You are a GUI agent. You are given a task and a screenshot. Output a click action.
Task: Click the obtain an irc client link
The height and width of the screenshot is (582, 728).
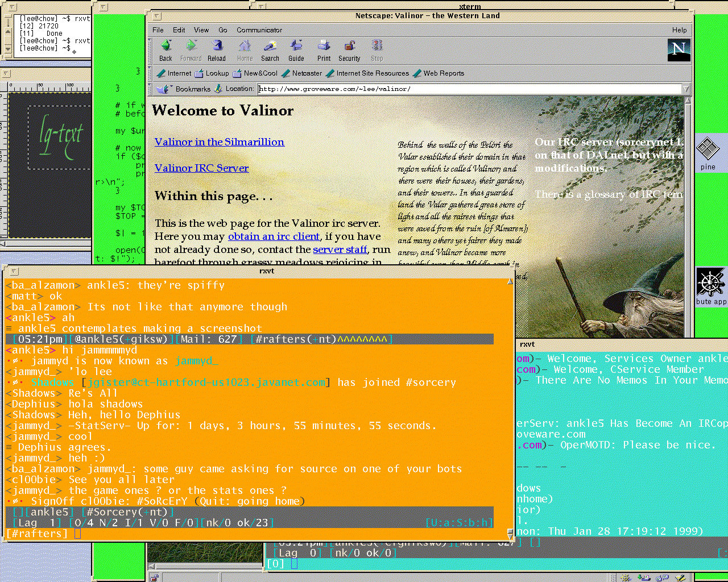(x=274, y=236)
